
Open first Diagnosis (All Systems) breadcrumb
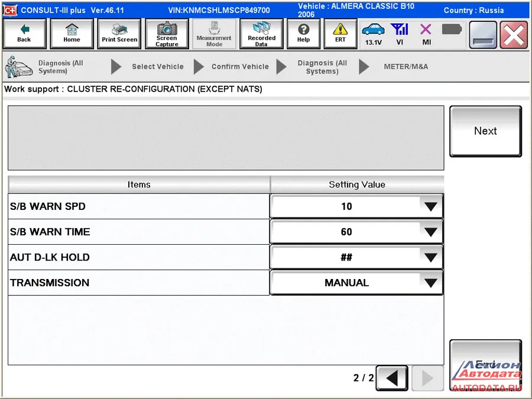pyautogui.click(x=60, y=67)
